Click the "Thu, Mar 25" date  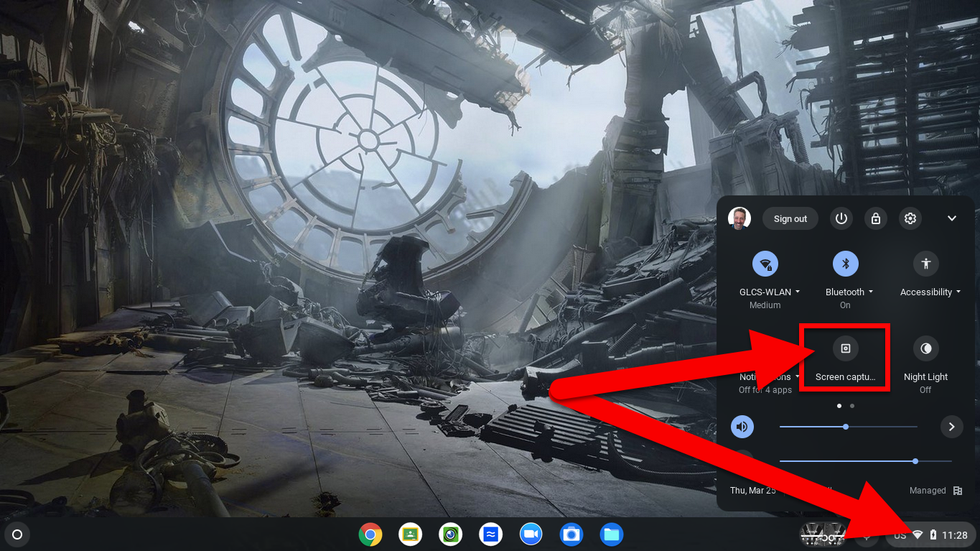tap(752, 491)
